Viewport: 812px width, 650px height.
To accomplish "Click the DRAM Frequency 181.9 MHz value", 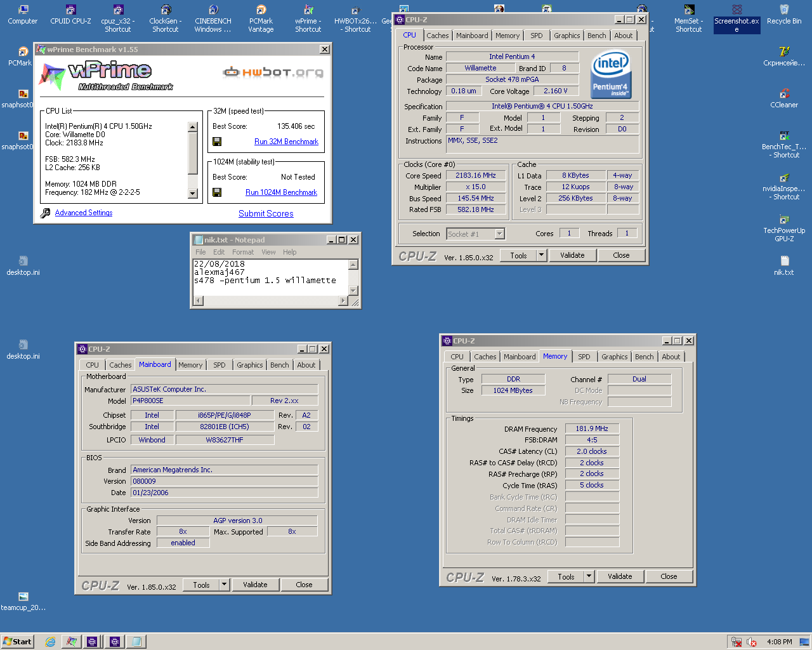I will [x=592, y=428].
